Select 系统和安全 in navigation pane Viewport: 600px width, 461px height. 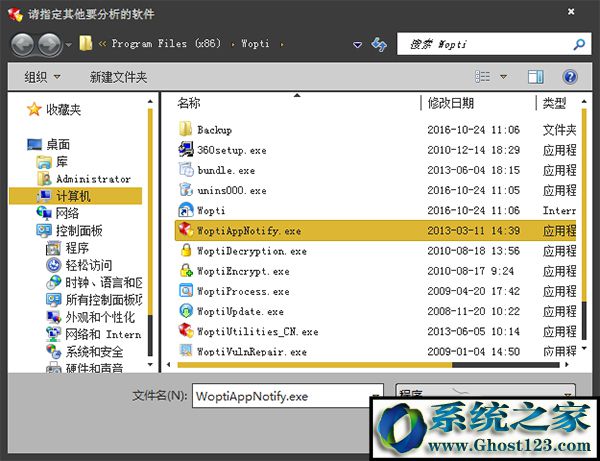(x=94, y=351)
